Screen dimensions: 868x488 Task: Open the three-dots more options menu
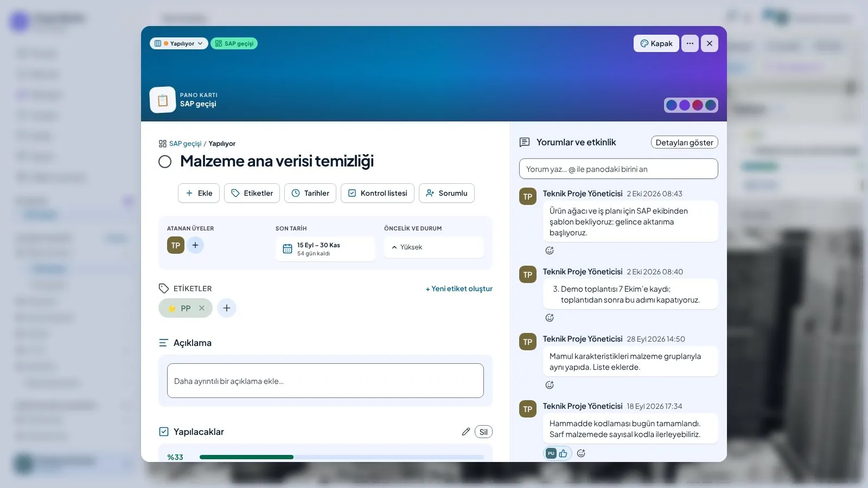click(x=690, y=43)
